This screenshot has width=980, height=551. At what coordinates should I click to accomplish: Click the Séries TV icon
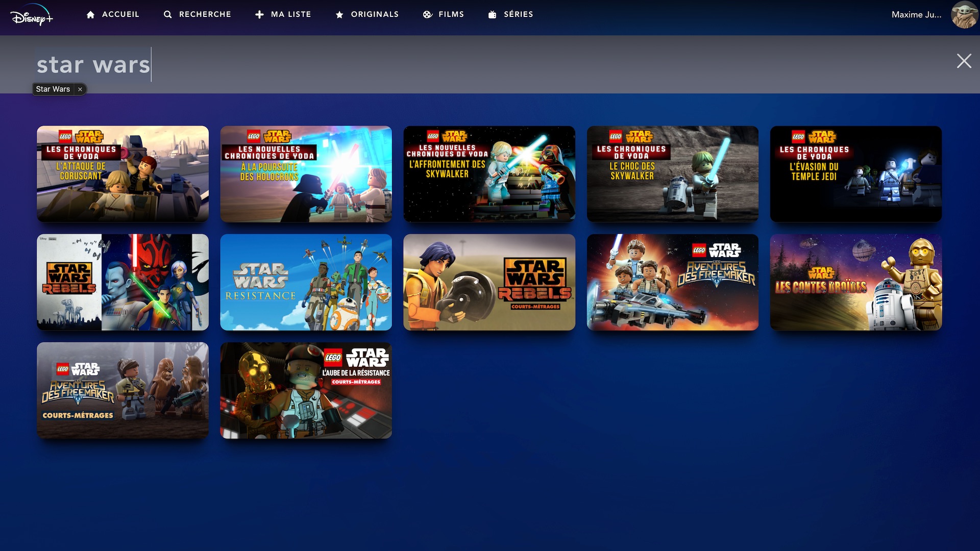click(x=492, y=15)
